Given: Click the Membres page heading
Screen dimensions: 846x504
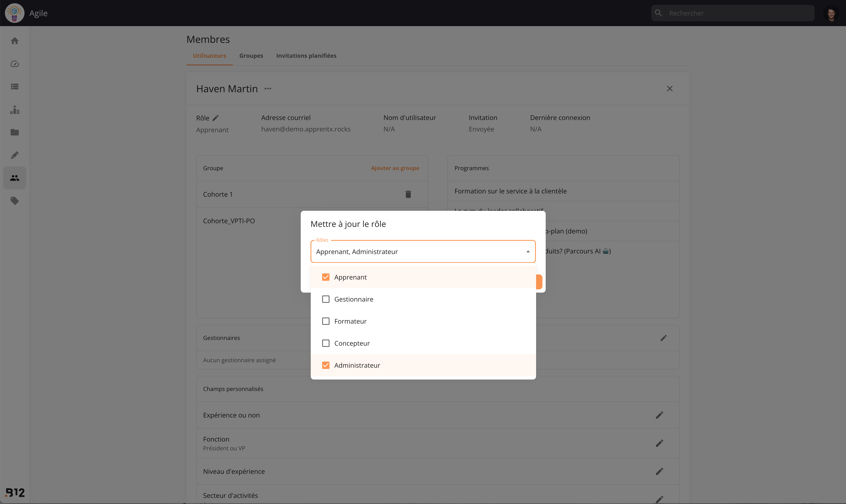Looking at the screenshot, I should [x=208, y=39].
